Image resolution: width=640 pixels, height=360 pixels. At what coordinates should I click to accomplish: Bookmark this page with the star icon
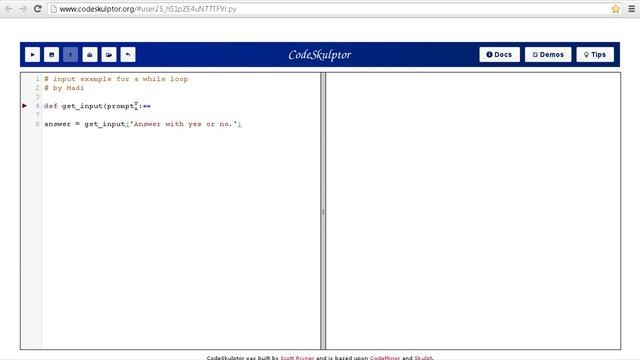[616, 9]
